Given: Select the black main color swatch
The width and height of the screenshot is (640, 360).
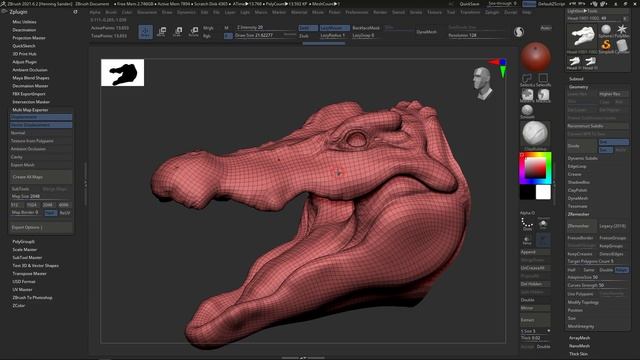Looking at the screenshot, I should pyautogui.click(x=527, y=192).
